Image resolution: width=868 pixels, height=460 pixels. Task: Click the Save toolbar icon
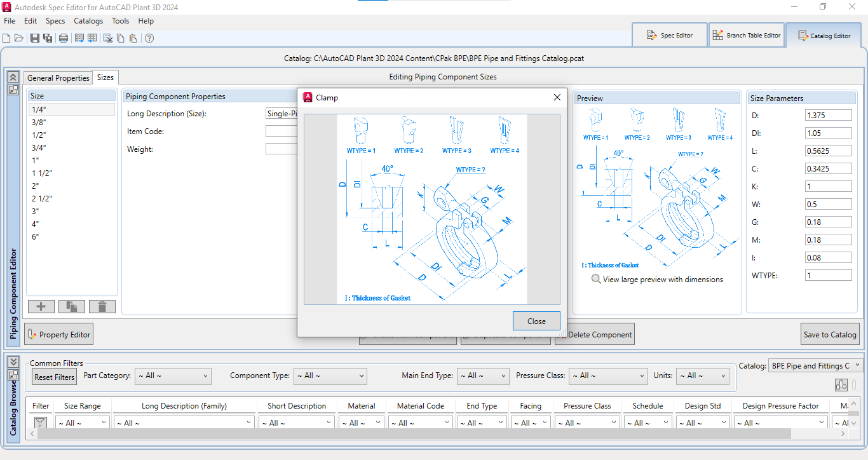(35, 38)
